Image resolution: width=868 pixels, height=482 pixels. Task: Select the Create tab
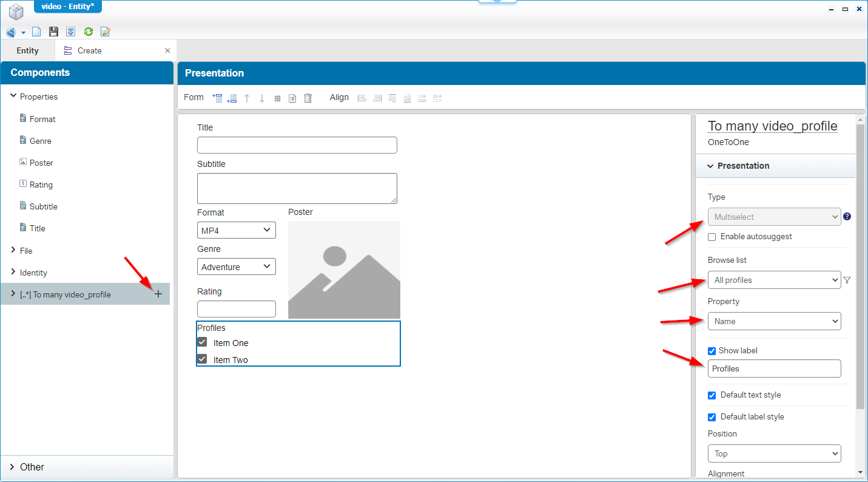pyautogui.click(x=89, y=50)
